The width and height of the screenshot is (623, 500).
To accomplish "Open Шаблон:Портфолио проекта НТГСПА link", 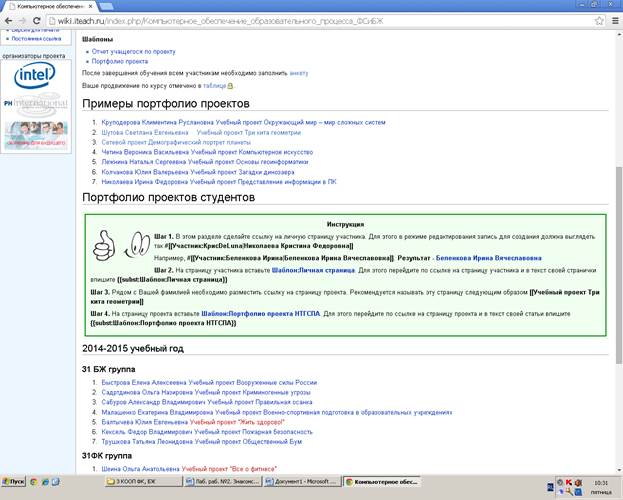I will point(261,314).
